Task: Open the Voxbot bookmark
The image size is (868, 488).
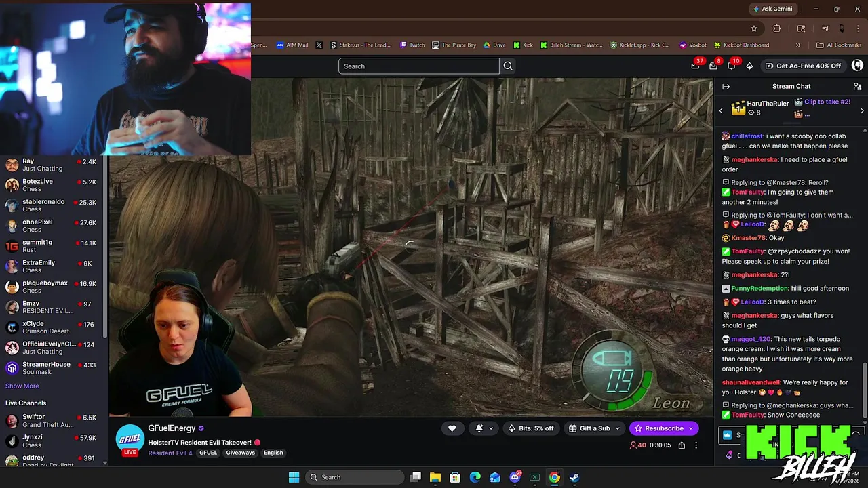Action: tap(692, 45)
